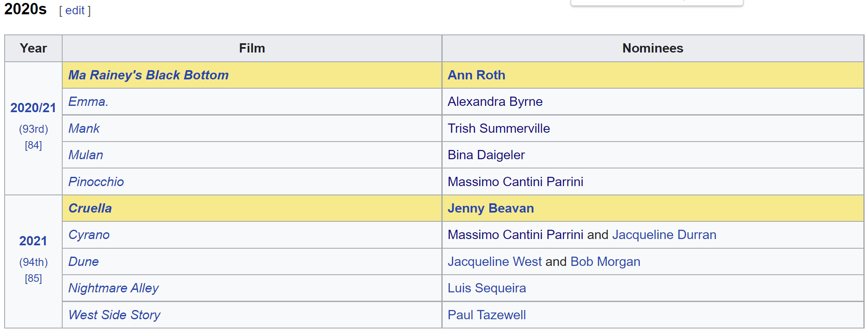868x331 pixels.
Task: Open the Pinocchio film link
Action: [x=96, y=182]
